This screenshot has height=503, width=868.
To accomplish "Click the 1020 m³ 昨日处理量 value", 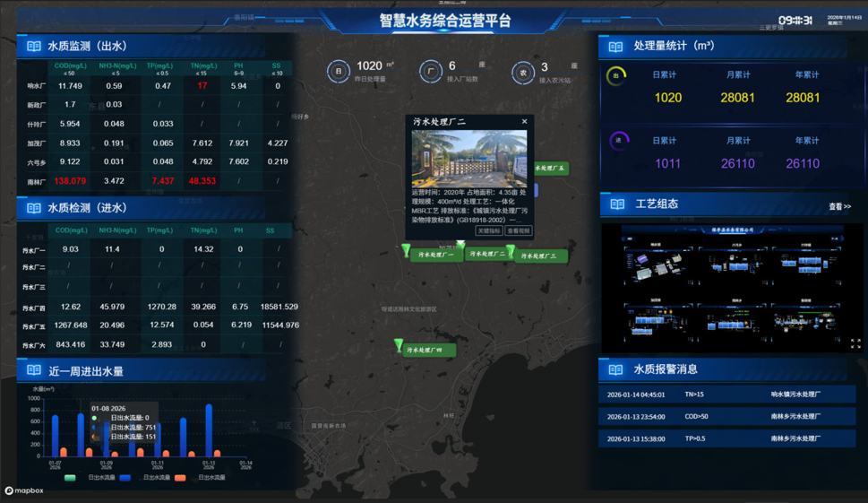I will (x=369, y=66).
